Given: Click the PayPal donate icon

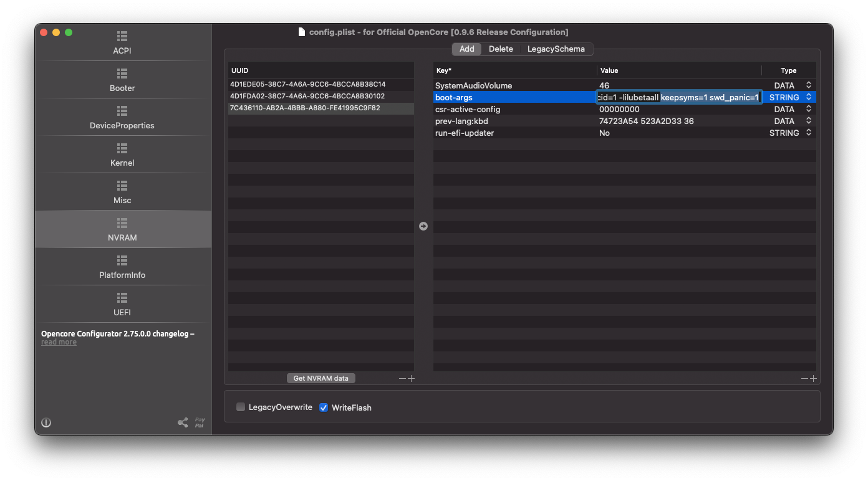Looking at the screenshot, I should (x=200, y=422).
